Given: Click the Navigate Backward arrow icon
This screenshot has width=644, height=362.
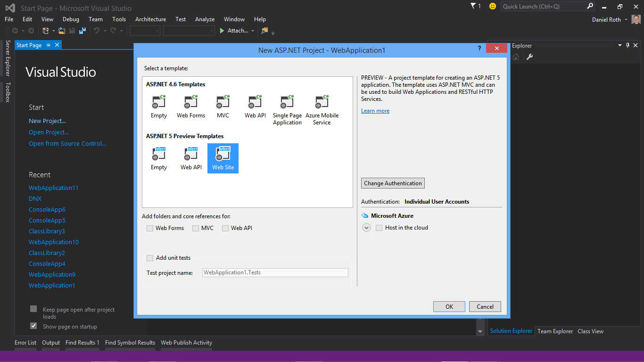Looking at the screenshot, I should (x=15, y=31).
